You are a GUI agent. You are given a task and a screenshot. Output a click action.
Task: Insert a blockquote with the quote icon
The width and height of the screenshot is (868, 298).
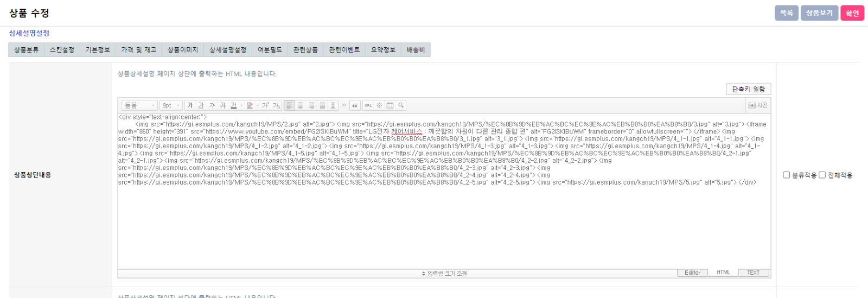coord(355,105)
